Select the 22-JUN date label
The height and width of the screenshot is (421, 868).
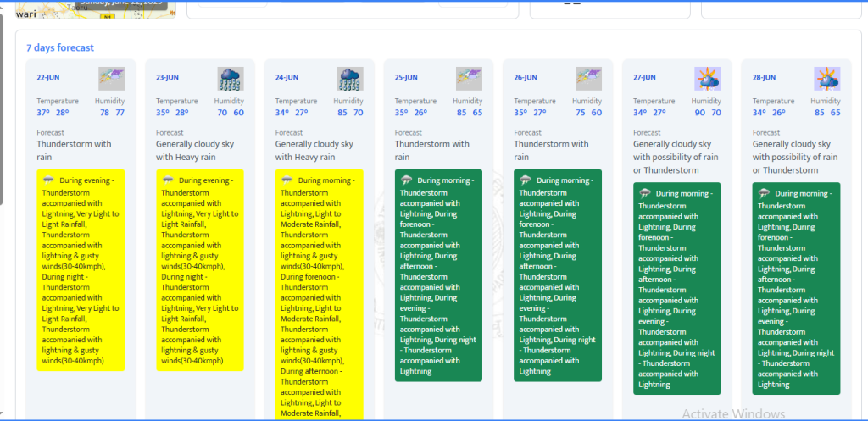click(48, 78)
